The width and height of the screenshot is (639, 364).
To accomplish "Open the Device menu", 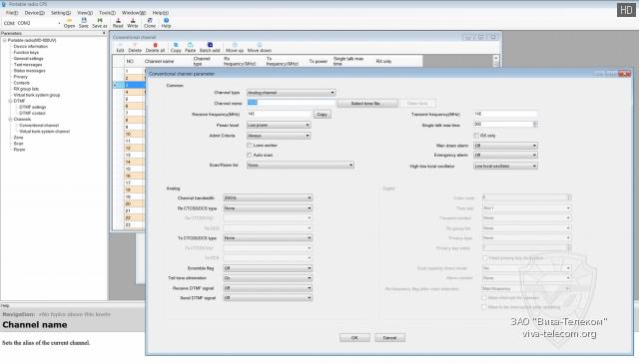I will pos(34,13).
